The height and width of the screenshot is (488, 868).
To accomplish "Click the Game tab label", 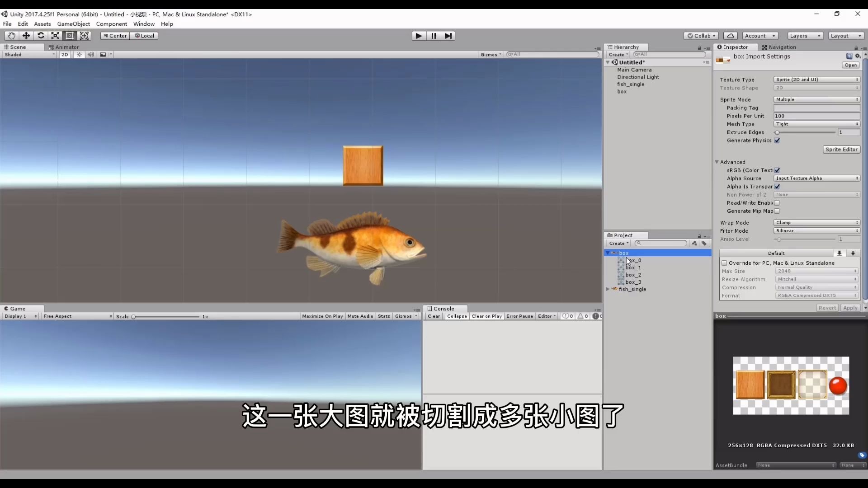I will (x=18, y=308).
